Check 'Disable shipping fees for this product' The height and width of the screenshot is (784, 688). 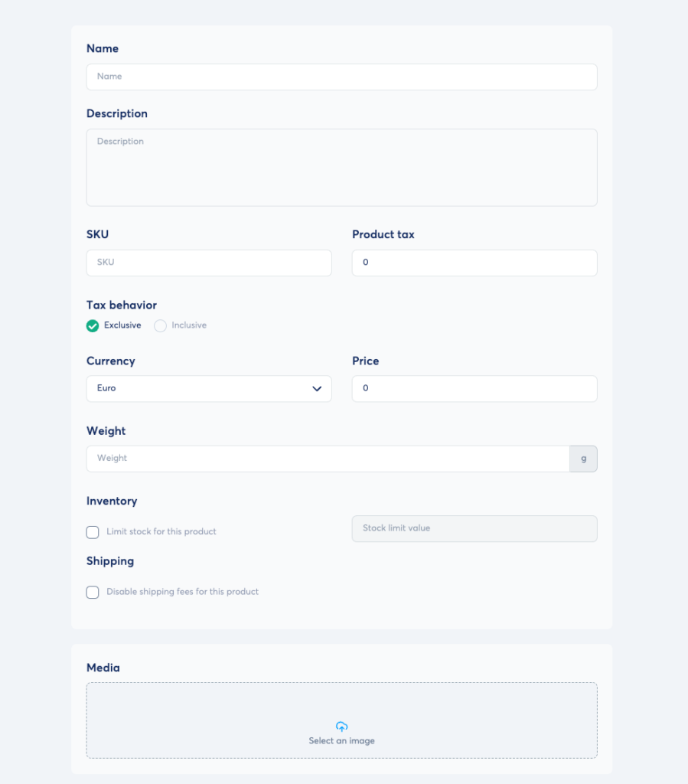coord(93,592)
